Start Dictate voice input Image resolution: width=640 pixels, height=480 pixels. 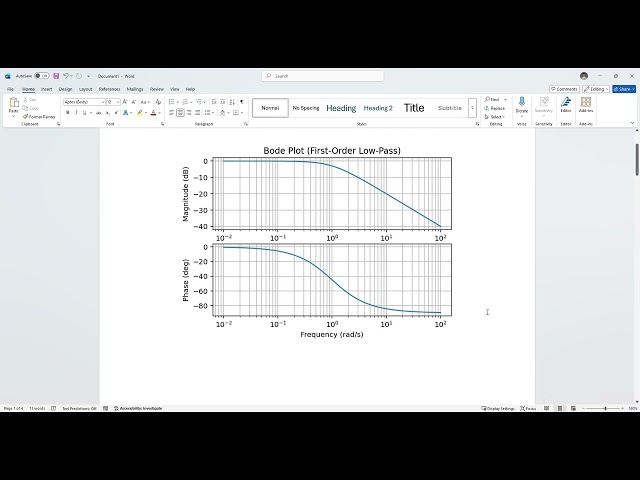tap(522, 104)
